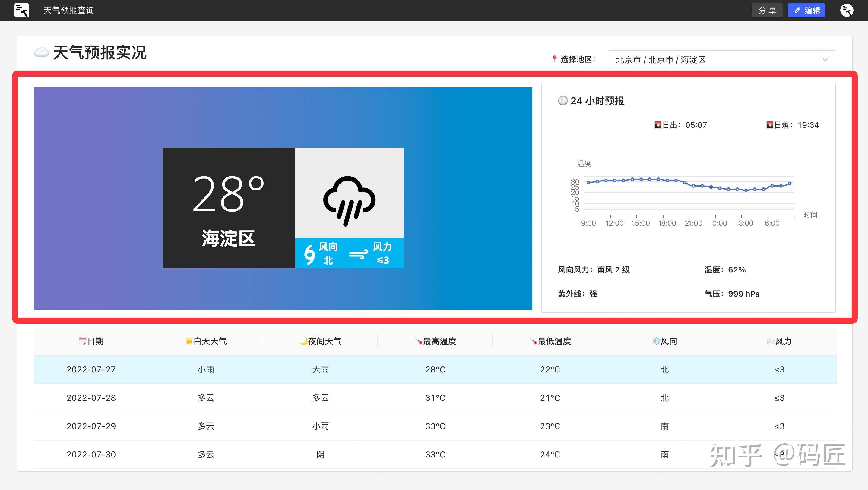Click the 海淀区 district label

pyautogui.click(x=228, y=238)
